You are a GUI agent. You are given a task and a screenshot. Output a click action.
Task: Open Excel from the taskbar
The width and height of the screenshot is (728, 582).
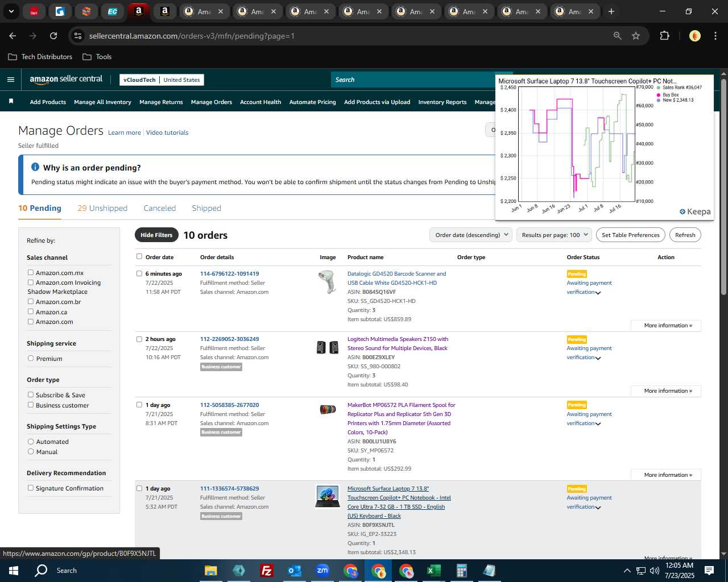pyautogui.click(x=433, y=571)
